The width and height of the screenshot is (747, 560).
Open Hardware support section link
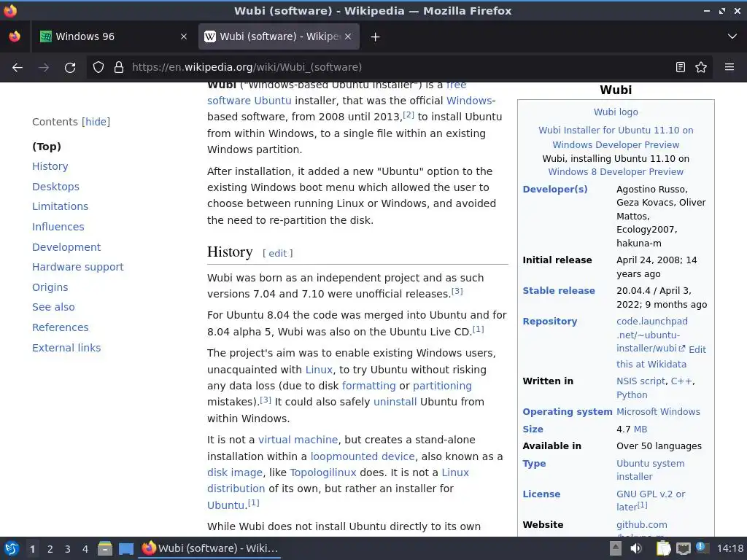tap(77, 267)
